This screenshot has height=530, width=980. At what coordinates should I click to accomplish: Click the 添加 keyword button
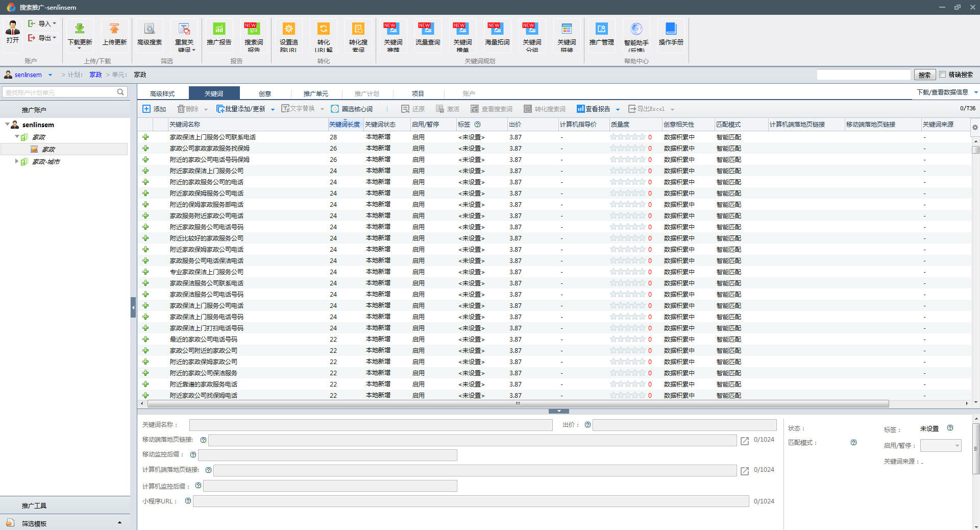click(x=154, y=109)
